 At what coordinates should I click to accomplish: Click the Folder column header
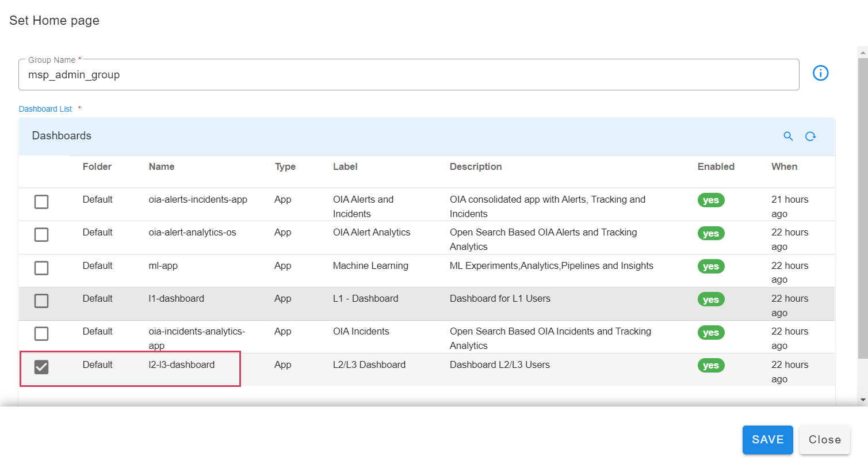(97, 166)
